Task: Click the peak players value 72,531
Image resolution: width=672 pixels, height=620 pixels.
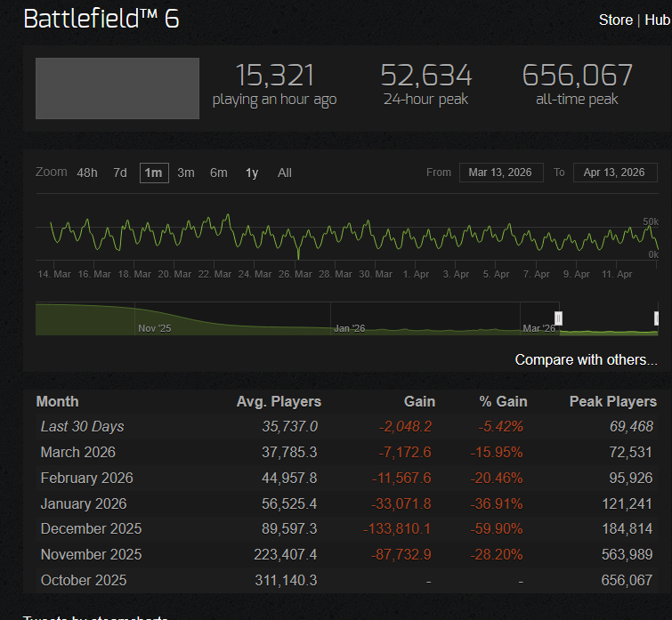Action: (x=631, y=452)
